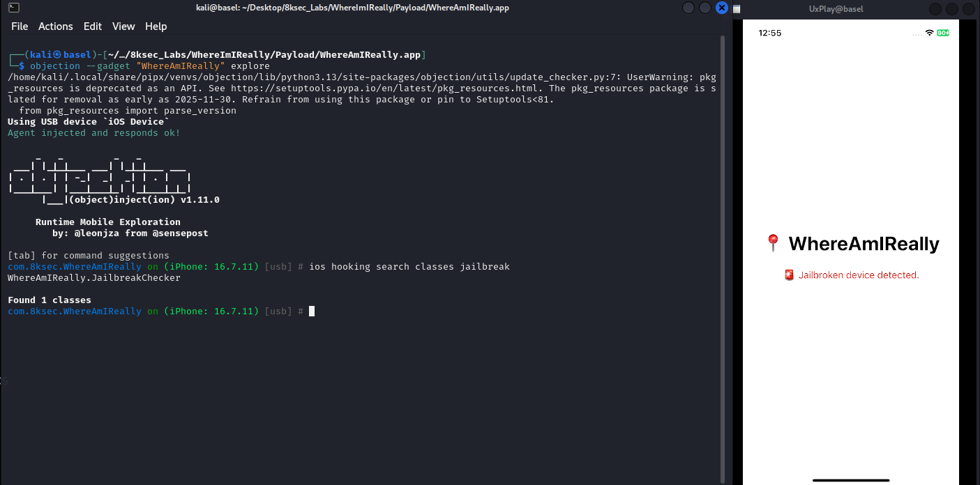Screen dimensions: 980x485
Task: Click the red siren icon beside jailbroken message
Action: click(789, 275)
